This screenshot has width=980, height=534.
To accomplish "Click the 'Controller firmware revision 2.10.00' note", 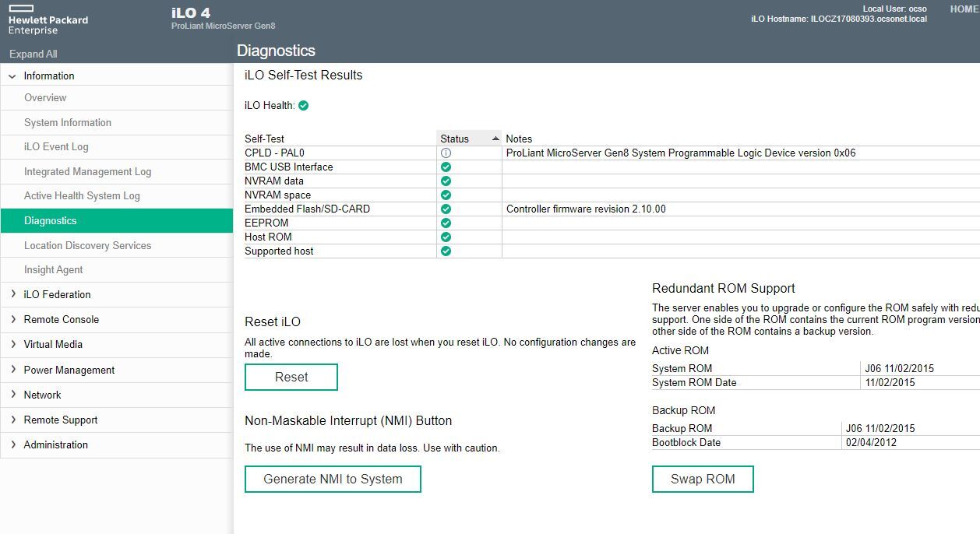I will point(586,209).
